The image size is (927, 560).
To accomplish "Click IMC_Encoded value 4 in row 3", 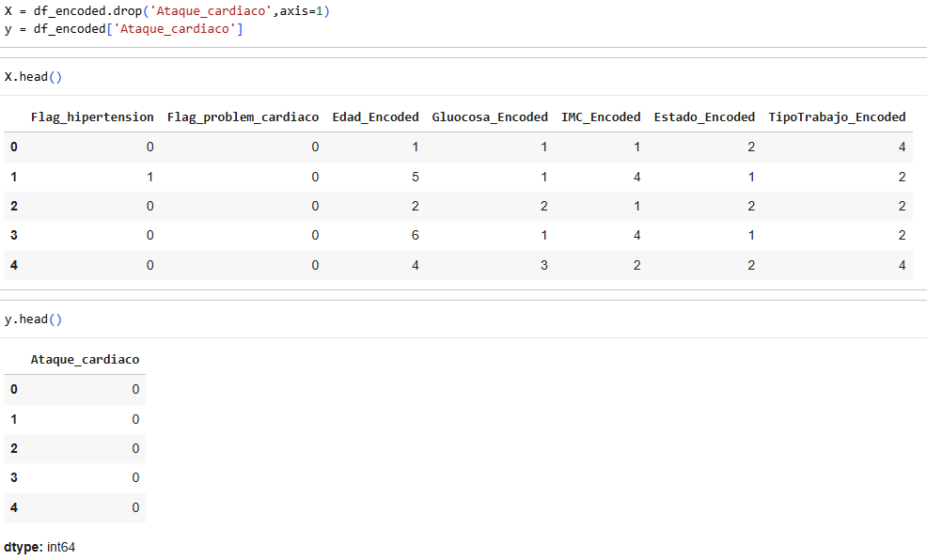I will pos(636,235).
